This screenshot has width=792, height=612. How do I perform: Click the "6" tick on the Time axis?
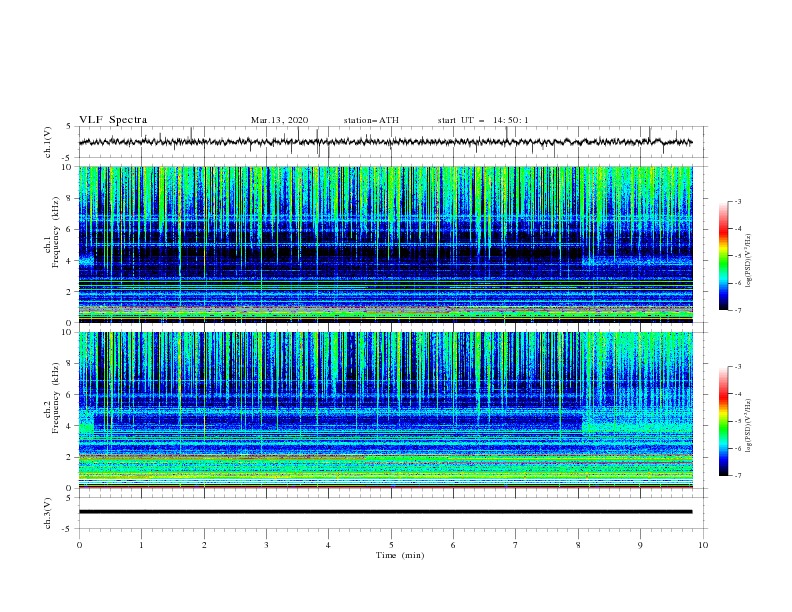pos(453,545)
